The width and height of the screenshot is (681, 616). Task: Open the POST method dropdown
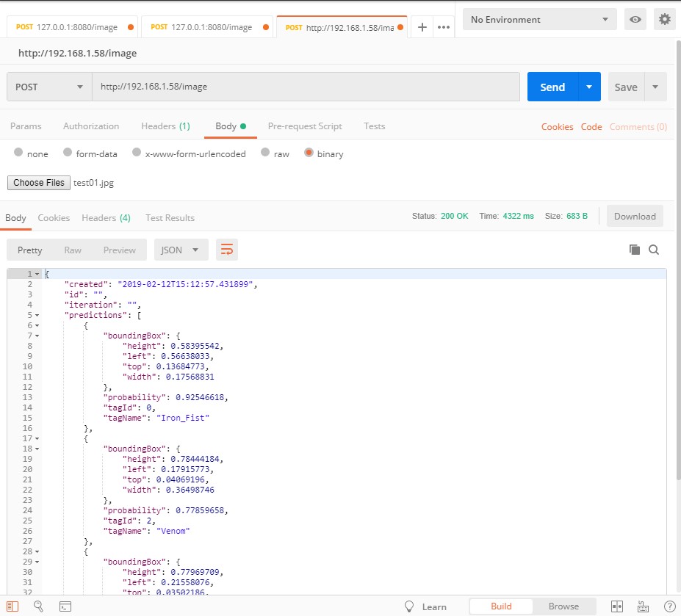[48, 87]
